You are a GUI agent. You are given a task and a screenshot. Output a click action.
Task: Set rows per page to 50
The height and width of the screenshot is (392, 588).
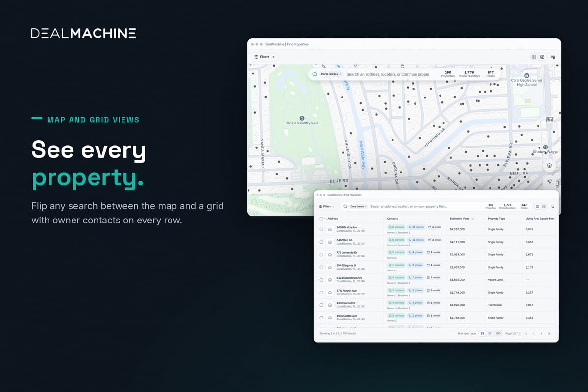pyautogui.click(x=490, y=333)
